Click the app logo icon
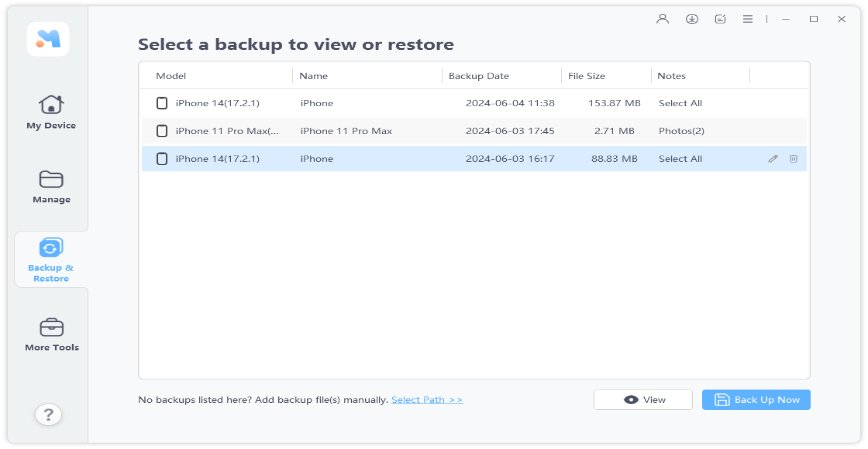This screenshot has height=449, width=868. coord(48,38)
